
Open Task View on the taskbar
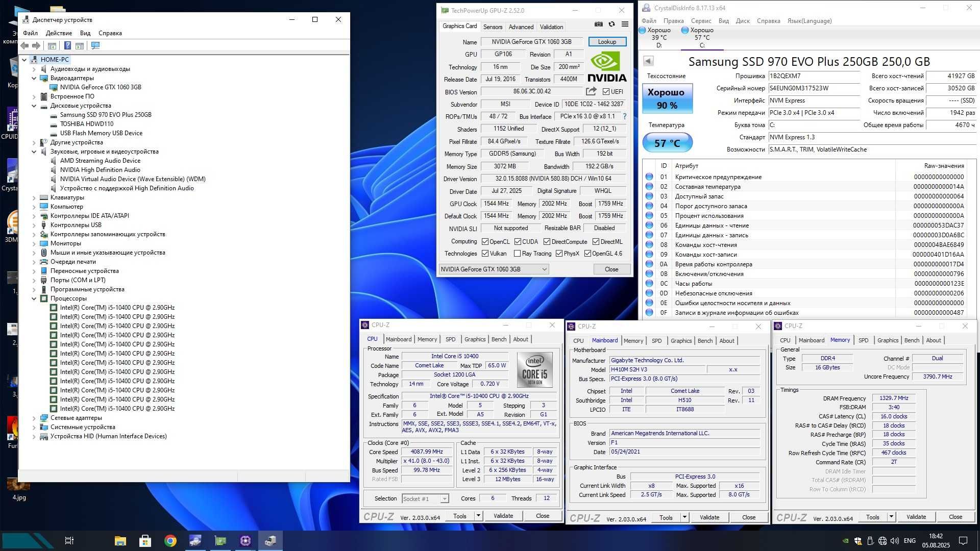point(69,541)
